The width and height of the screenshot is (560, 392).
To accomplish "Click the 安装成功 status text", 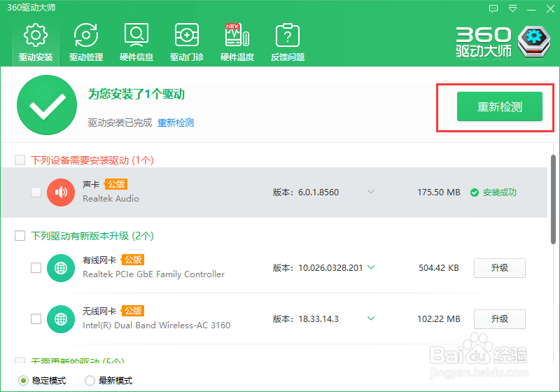I will tap(500, 192).
